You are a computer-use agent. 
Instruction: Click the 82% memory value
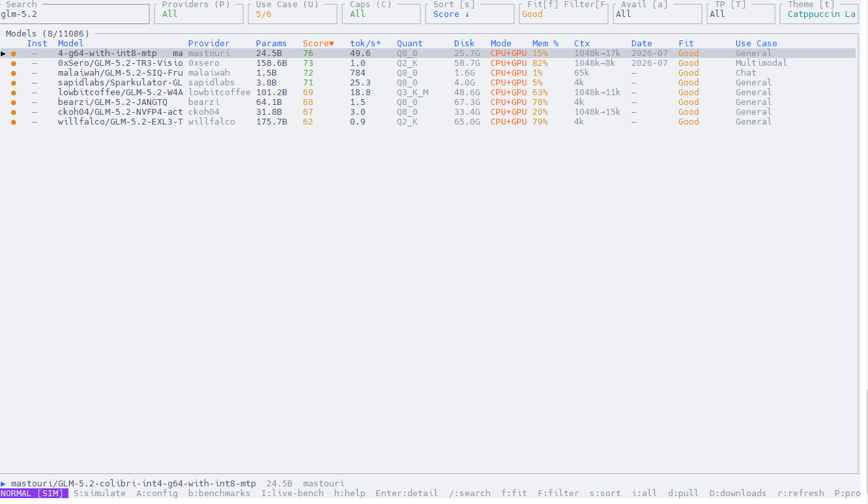pos(540,63)
